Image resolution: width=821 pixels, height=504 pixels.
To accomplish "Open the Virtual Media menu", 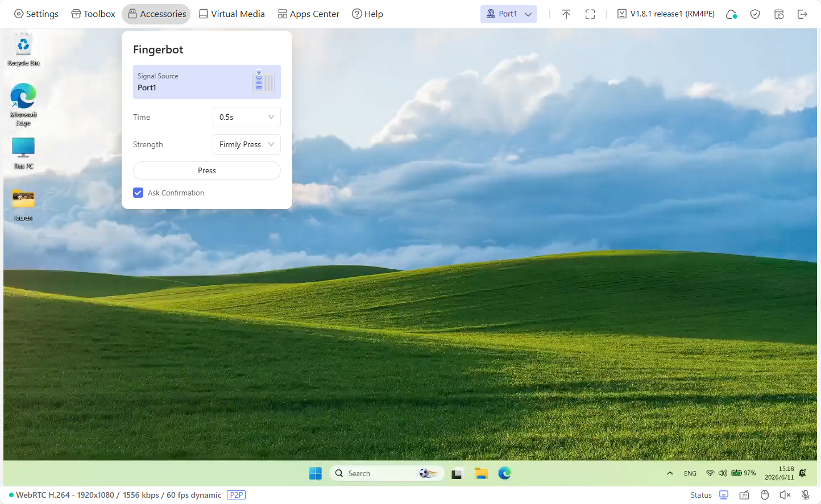I will pos(231,14).
